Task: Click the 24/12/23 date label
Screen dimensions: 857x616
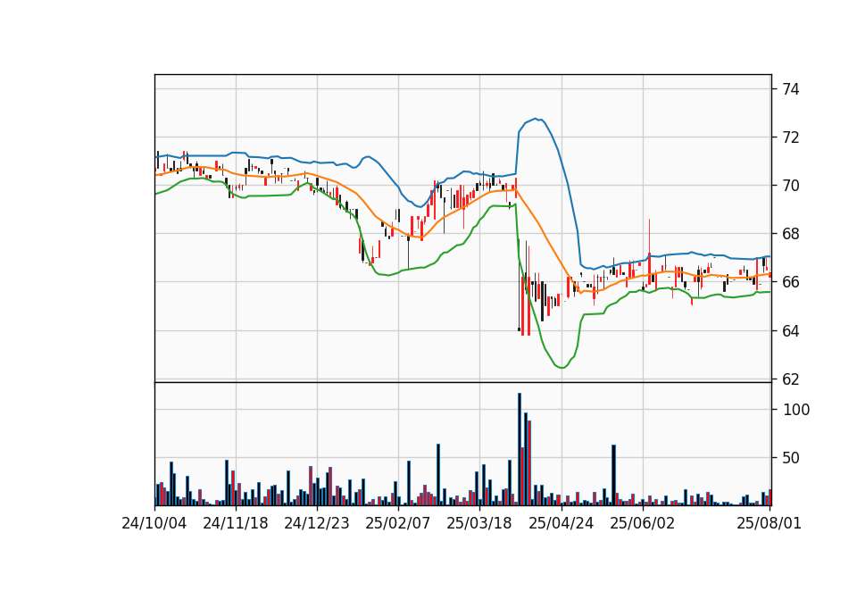Action: point(316,523)
